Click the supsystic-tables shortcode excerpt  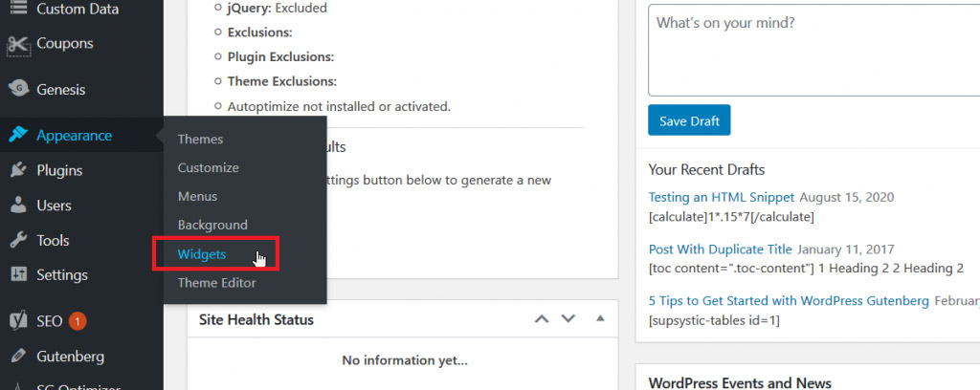pyautogui.click(x=714, y=321)
